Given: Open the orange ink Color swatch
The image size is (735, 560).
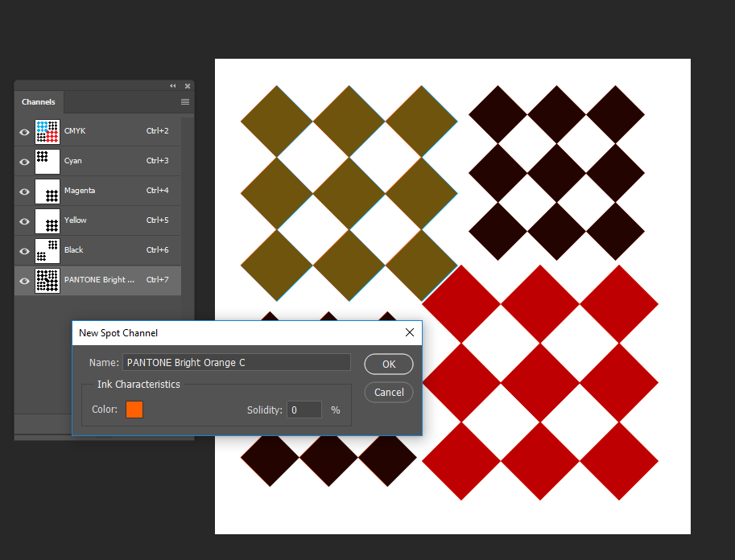Looking at the screenshot, I should point(134,410).
